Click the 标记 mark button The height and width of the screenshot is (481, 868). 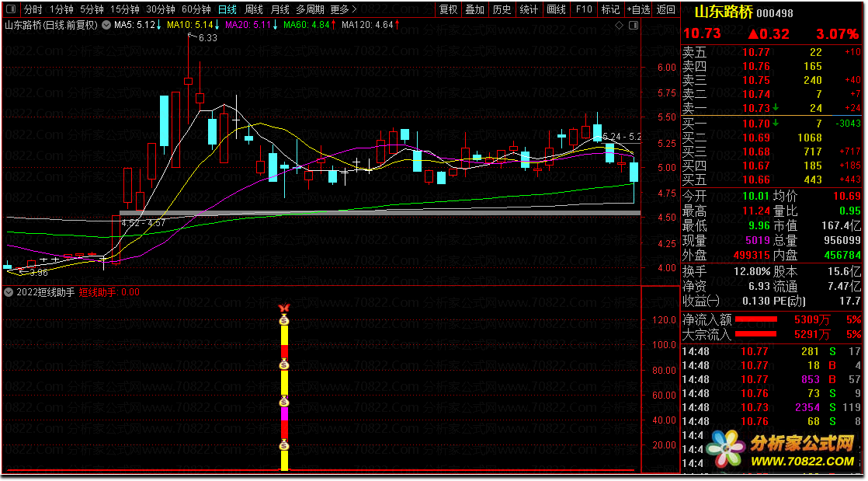tap(610, 9)
